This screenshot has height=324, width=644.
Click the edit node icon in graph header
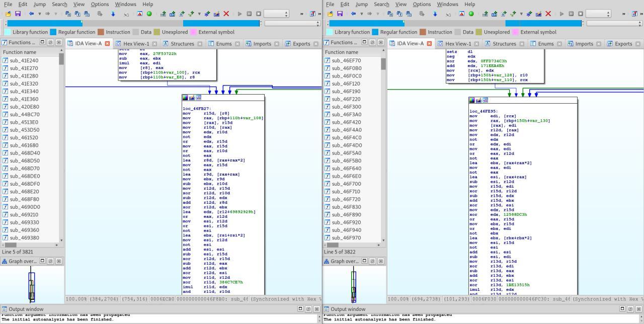point(191,97)
